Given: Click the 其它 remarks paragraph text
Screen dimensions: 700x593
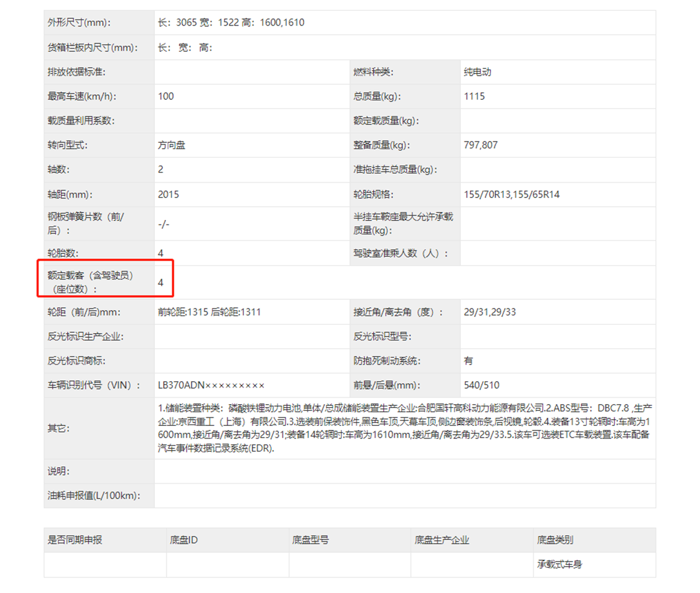Looking at the screenshot, I should tap(405, 428).
